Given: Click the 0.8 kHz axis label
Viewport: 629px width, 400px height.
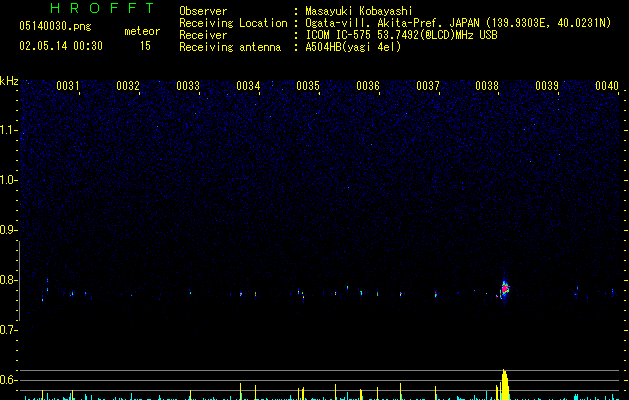Looking at the screenshot, I should click(x=8, y=280).
